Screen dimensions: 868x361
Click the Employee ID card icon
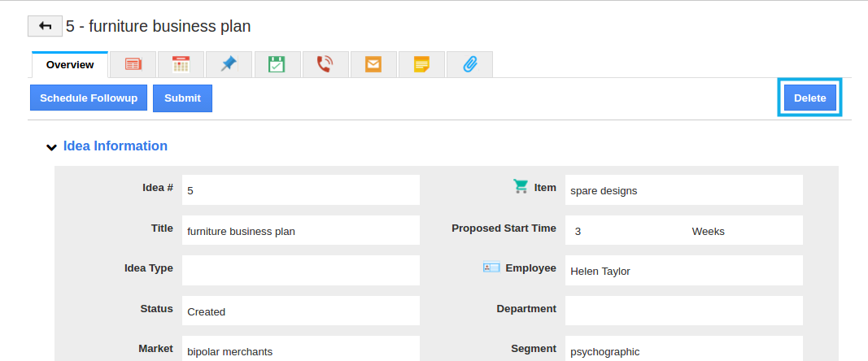point(491,267)
